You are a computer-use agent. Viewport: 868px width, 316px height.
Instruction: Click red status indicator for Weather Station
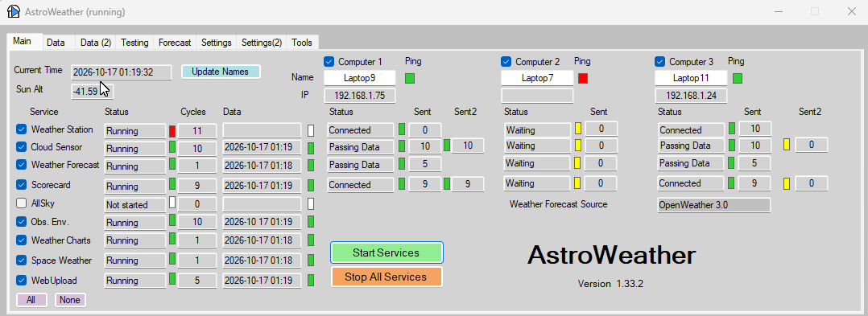(172, 131)
